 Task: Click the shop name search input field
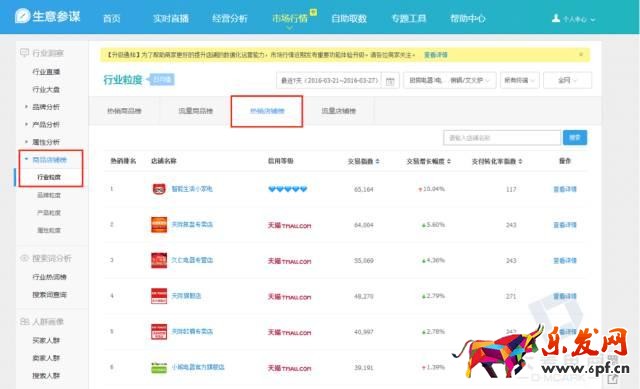502,138
